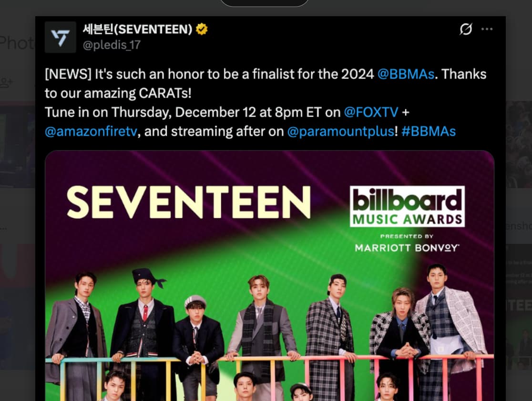
Task: Open the @BBMAs mention
Action: pos(406,74)
